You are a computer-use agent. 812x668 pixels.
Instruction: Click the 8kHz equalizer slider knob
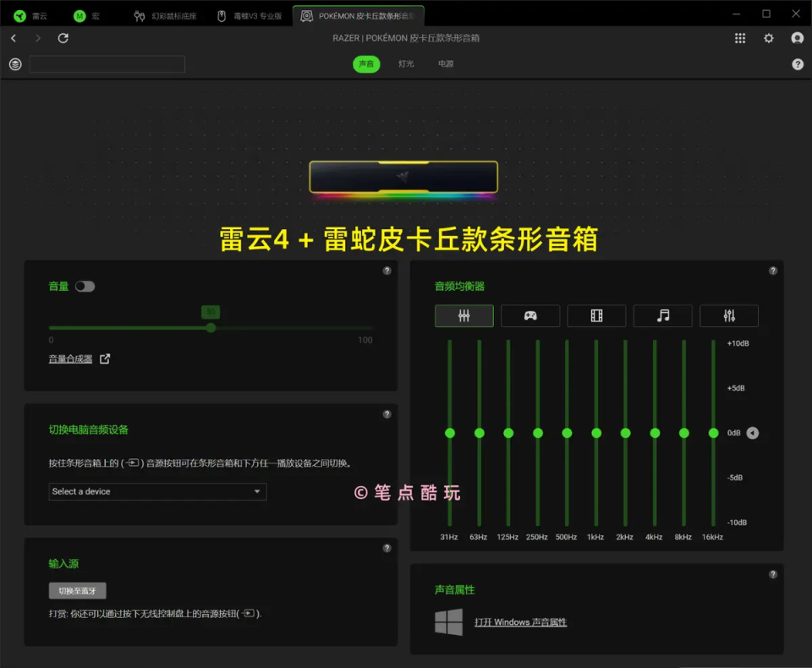point(684,433)
